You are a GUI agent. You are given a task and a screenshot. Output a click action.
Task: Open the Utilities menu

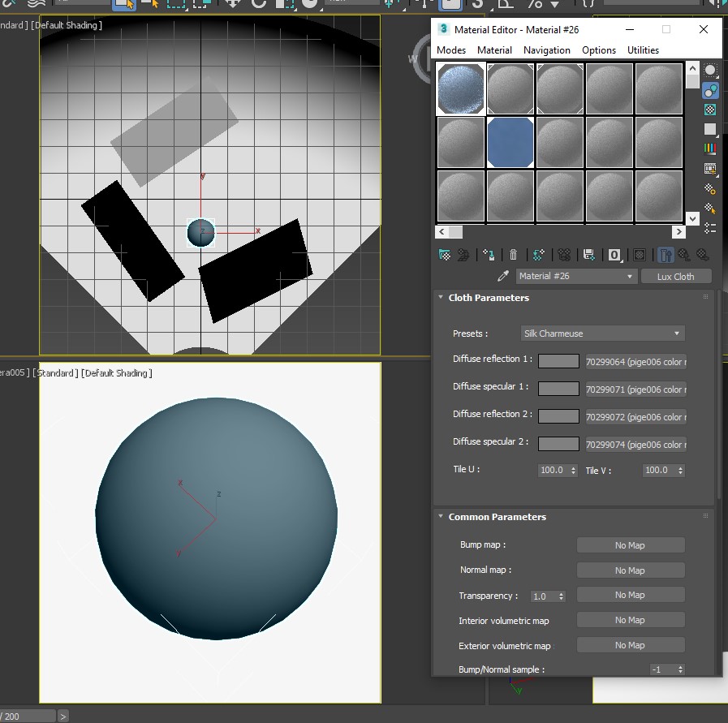(x=643, y=50)
